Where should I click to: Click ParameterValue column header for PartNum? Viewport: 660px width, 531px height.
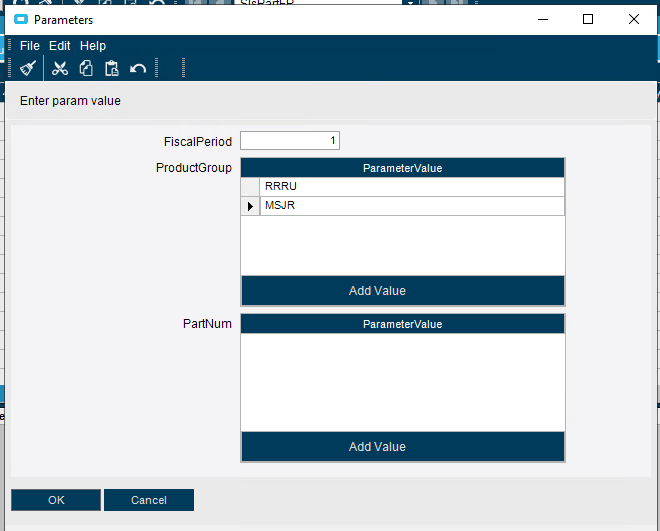(402, 324)
